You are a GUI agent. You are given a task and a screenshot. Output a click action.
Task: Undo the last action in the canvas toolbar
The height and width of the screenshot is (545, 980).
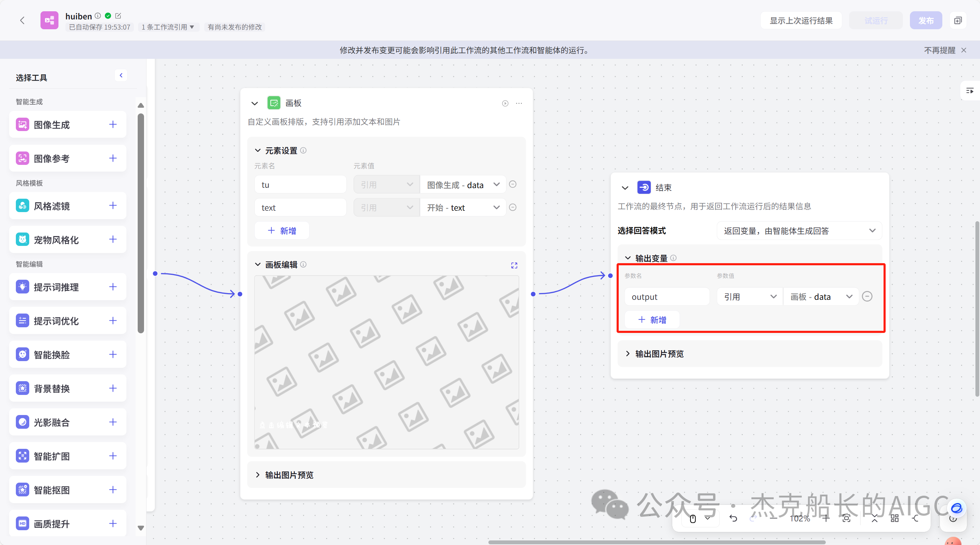(734, 518)
